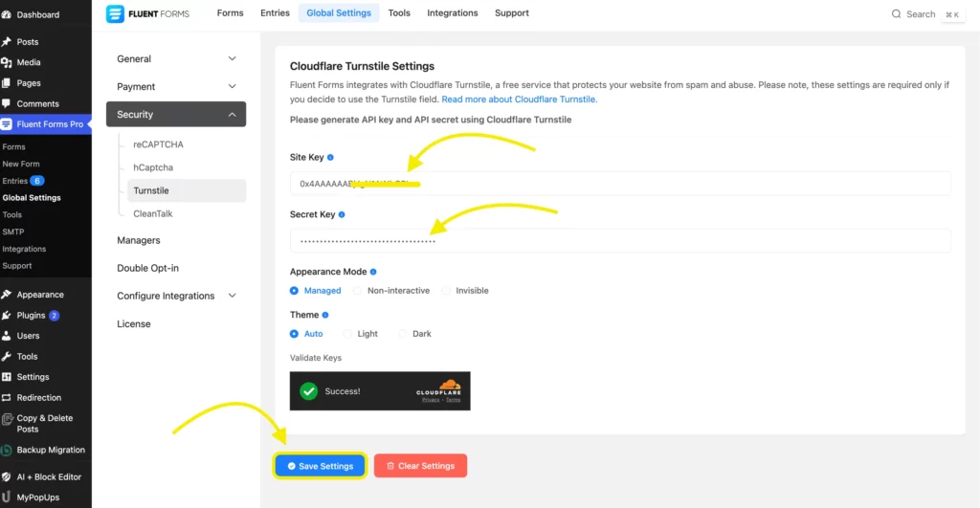Click the Secret Key info icon
The height and width of the screenshot is (508, 980).
342,214
